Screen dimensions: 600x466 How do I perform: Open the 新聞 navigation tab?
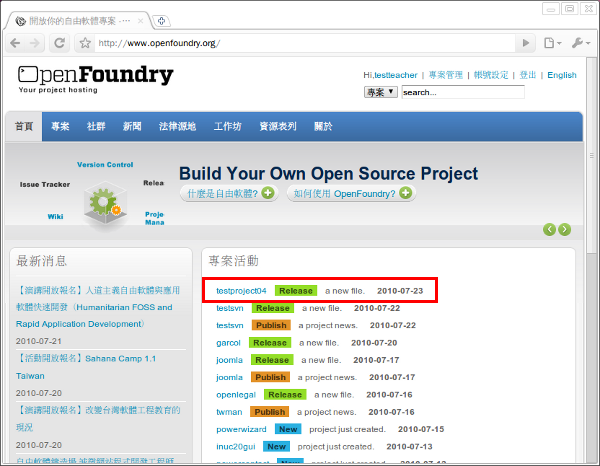pos(132,127)
